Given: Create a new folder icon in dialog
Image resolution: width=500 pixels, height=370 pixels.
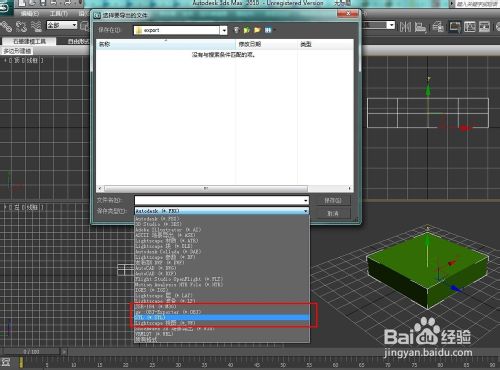Looking at the screenshot, I should click(257, 30).
